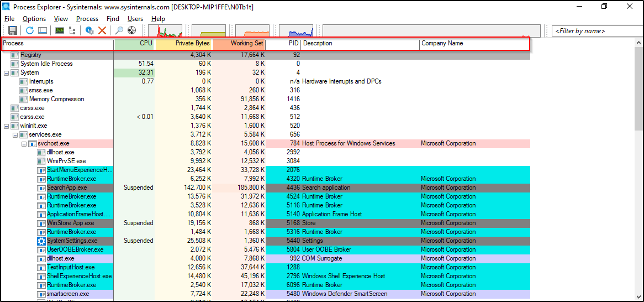This screenshot has height=302, width=644.
Task: Open Properties using the gear info icon
Action: 89,30
